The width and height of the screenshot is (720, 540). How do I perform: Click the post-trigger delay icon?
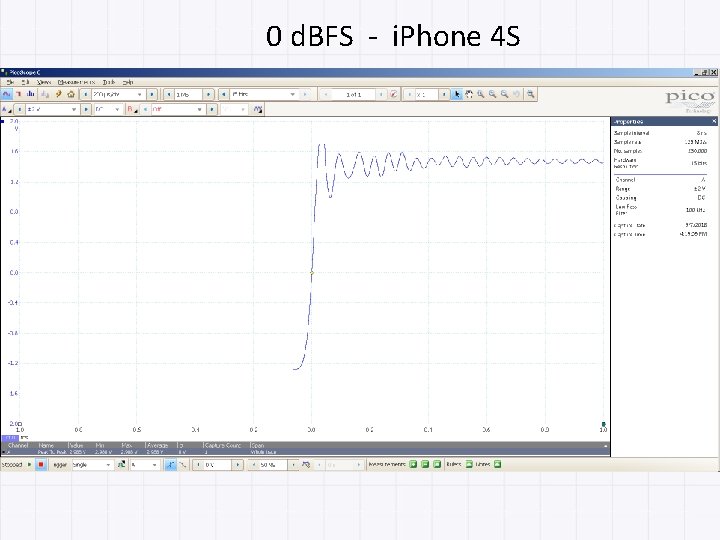tap(306, 465)
